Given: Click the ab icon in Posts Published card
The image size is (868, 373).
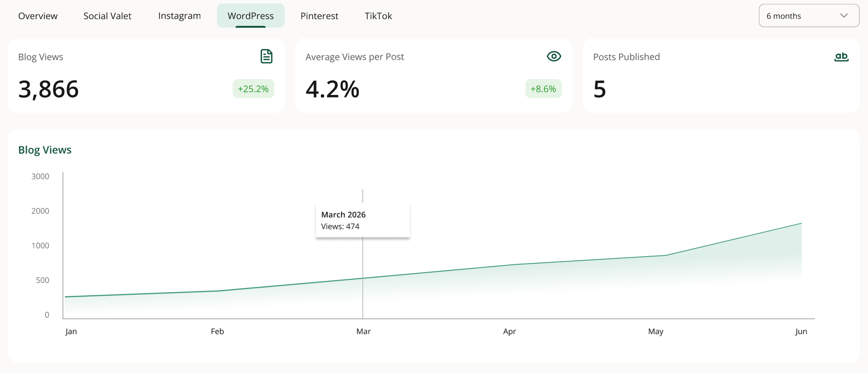Looking at the screenshot, I should (x=841, y=57).
